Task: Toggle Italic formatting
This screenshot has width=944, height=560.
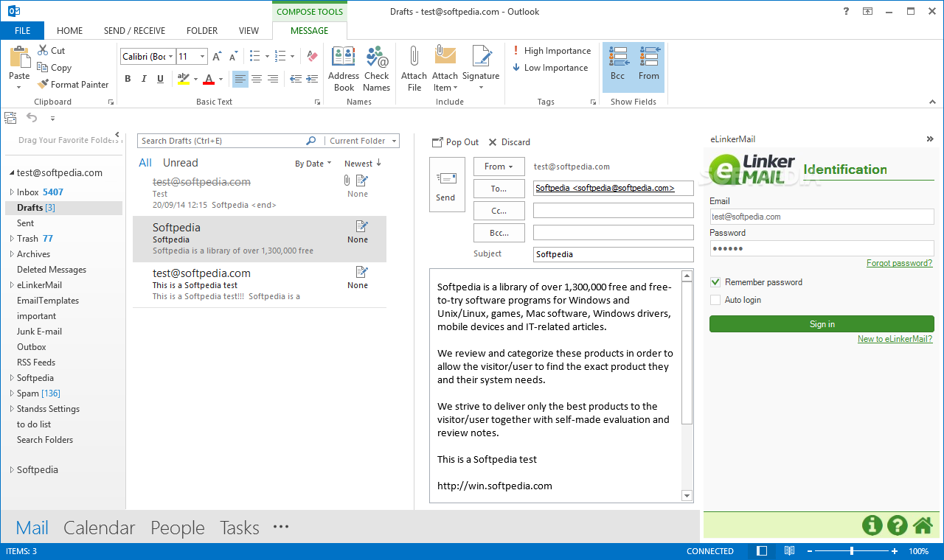Action: coord(144,79)
